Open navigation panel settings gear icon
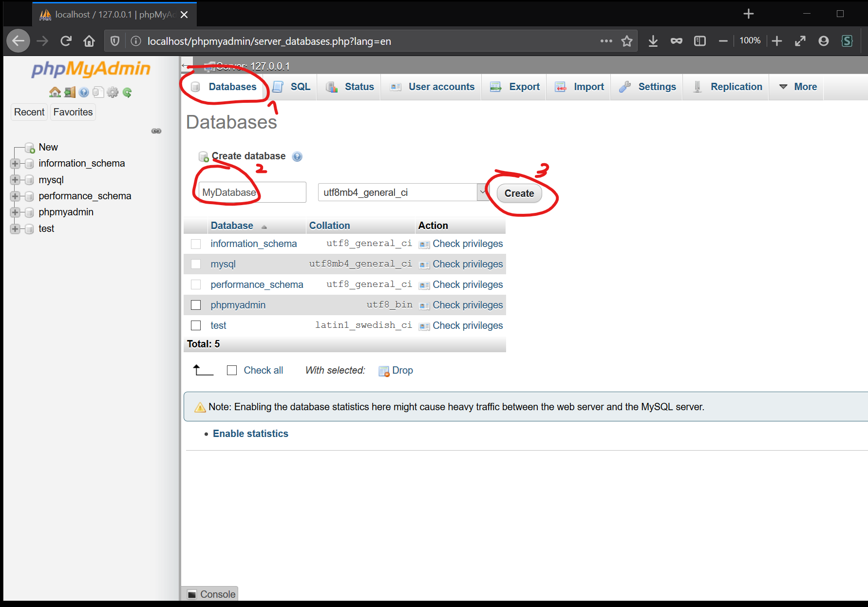The width and height of the screenshot is (868, 607). 113,92
